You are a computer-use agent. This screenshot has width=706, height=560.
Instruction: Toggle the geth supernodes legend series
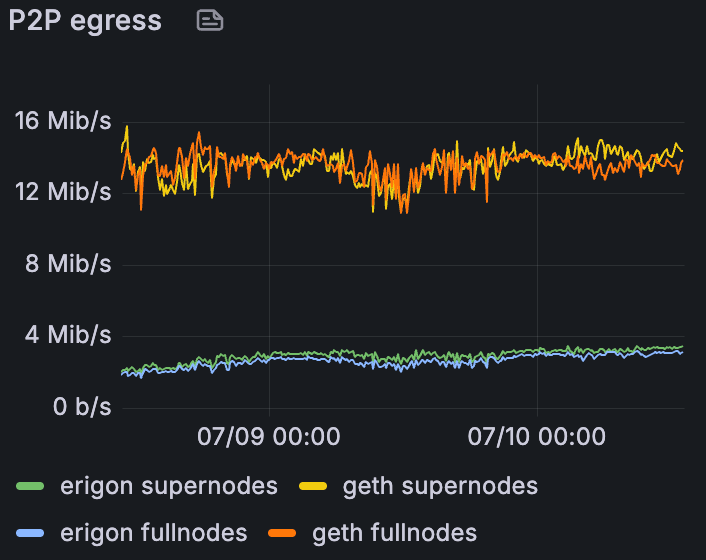pos(440,487)
